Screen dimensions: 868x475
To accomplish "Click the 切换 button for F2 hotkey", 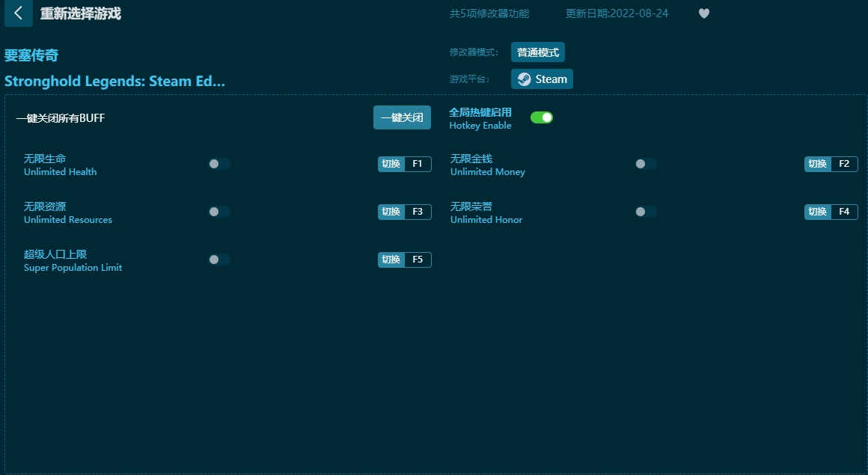I will [x=817, y=164].
